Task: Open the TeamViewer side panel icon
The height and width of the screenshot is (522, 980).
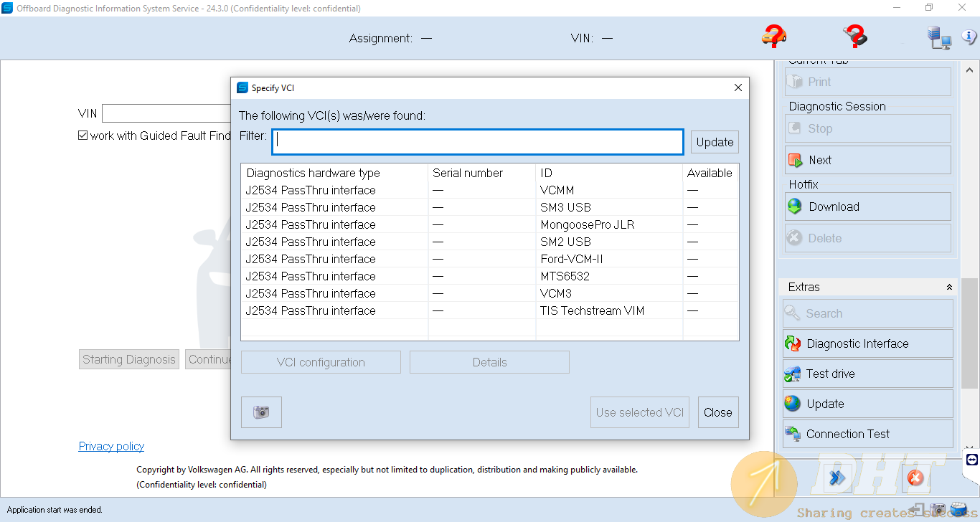Action: (972, 460)
